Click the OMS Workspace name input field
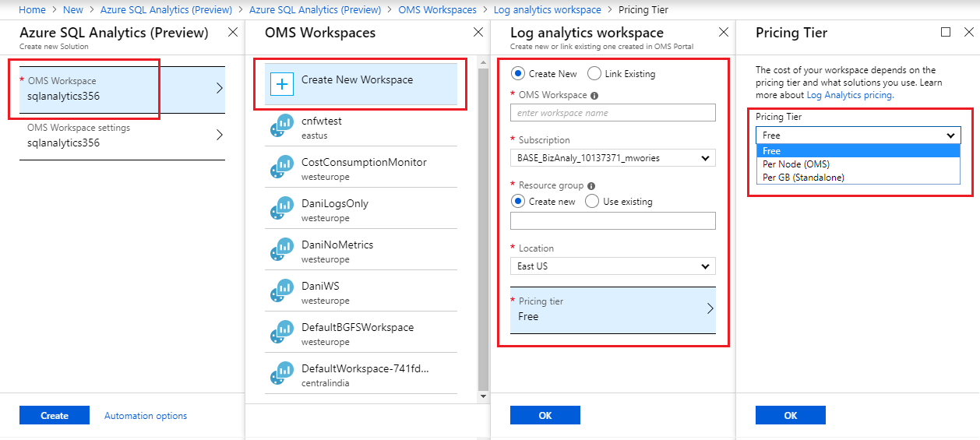Screen dimensions: 980x440 pos(612,113)
